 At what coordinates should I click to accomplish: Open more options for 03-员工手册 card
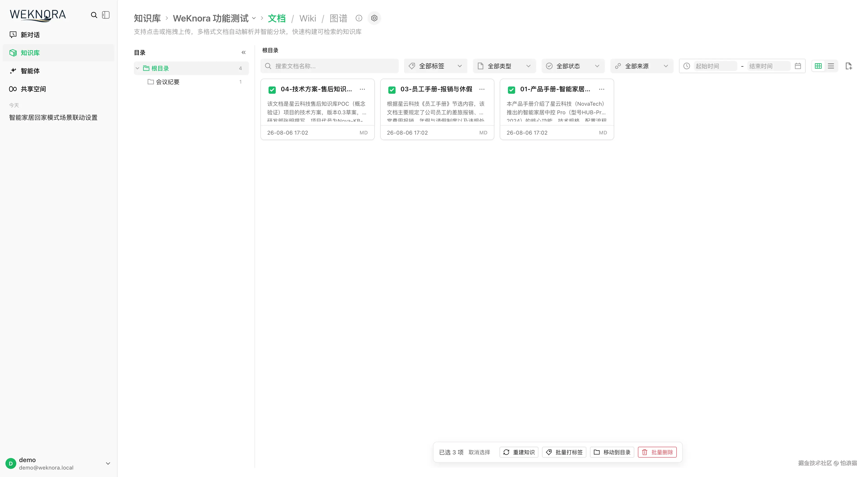pos(482,89)
